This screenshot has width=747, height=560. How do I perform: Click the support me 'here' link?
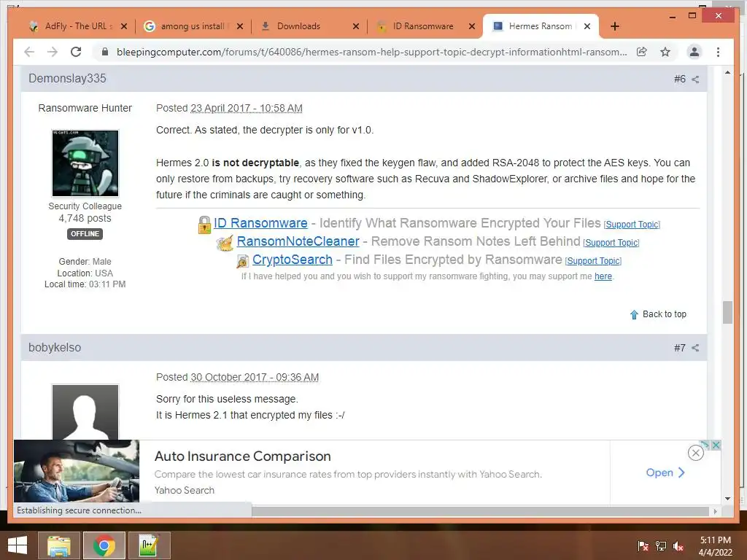coord(603,276)
